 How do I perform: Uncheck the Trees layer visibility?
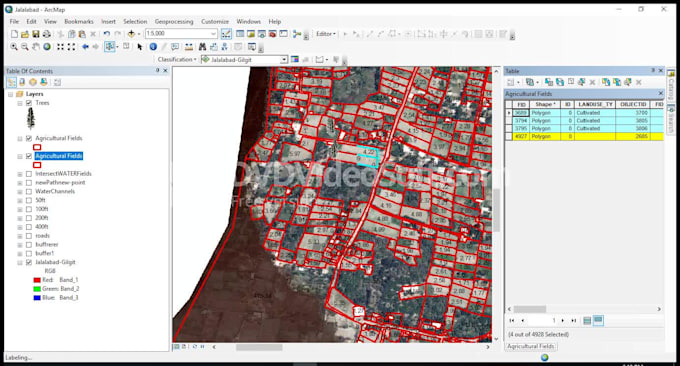click(x=29, y=103)
